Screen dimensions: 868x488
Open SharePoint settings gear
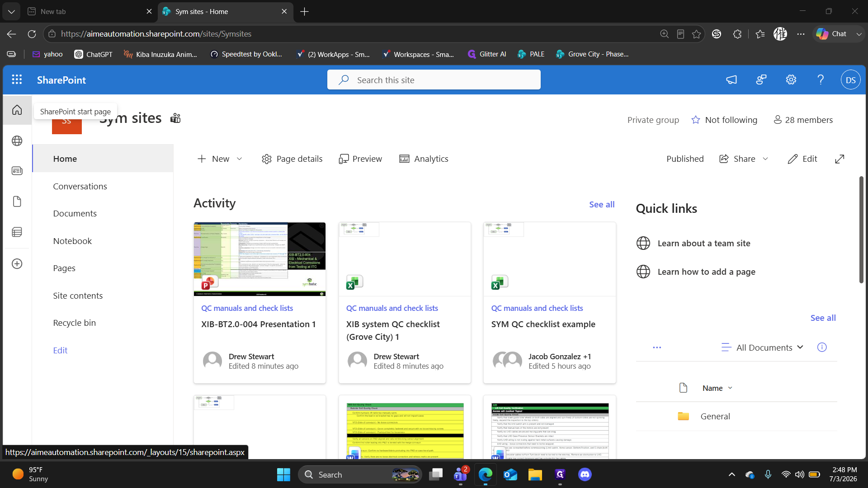791,80
